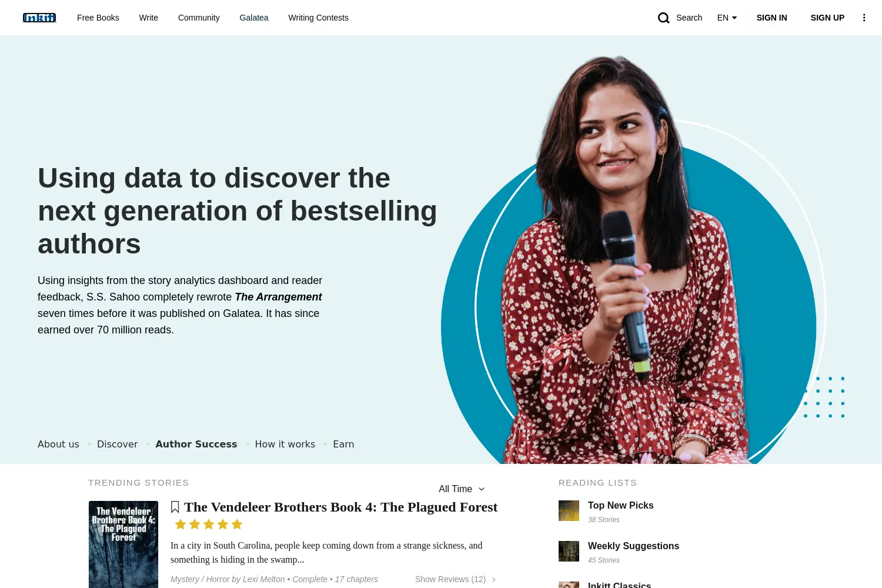Open search with the magnifier icon

[664, 18]
